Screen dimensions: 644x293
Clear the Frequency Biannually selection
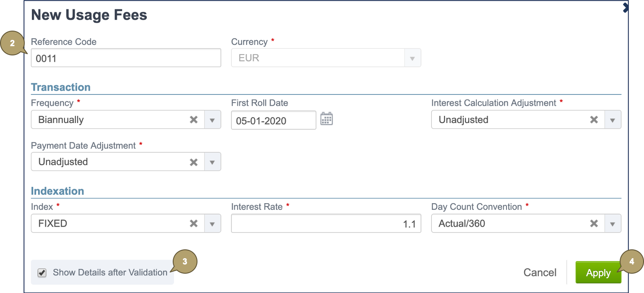[194, 120]
